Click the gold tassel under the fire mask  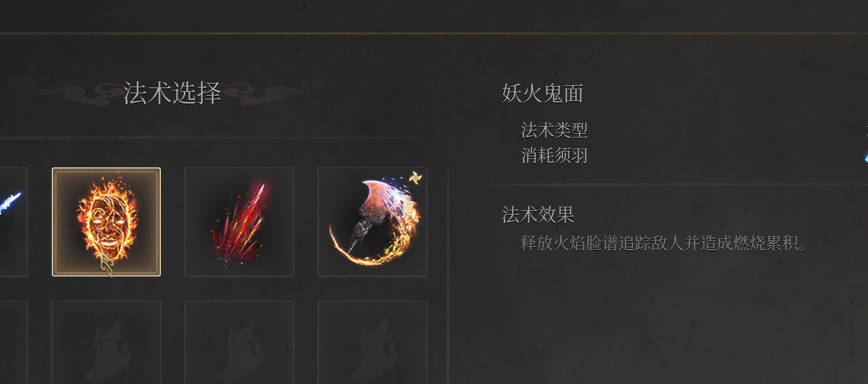click(108, 264)
